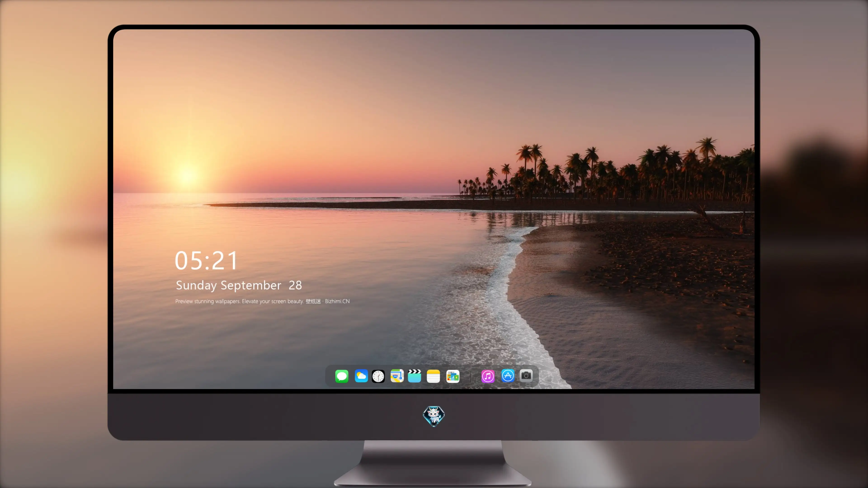The height and width of the screenshot is (488, 868).
Task: Click the dragon mascot logo on monitor chin
Action: click(x=434, y=416)
